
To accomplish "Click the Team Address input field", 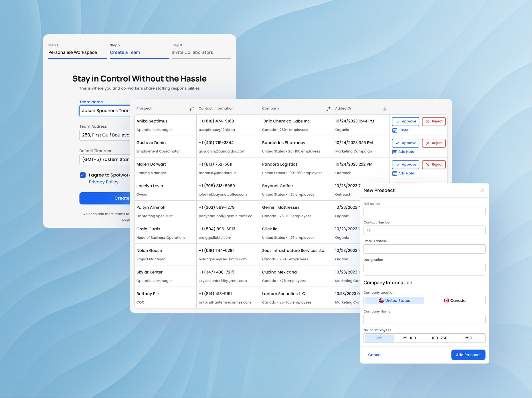I will tap(105, 135).
